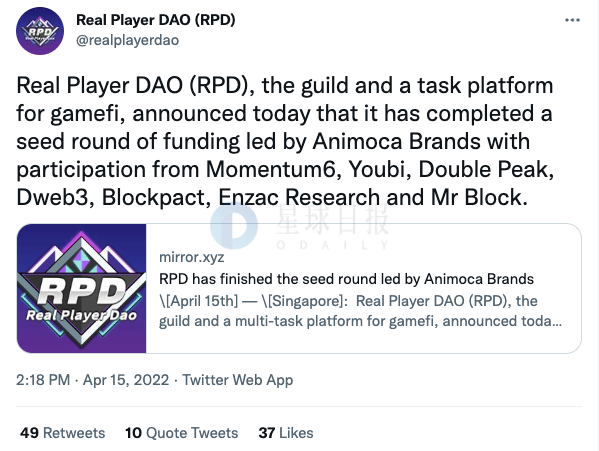Click the Odaily watermark logo

point(234,226)
